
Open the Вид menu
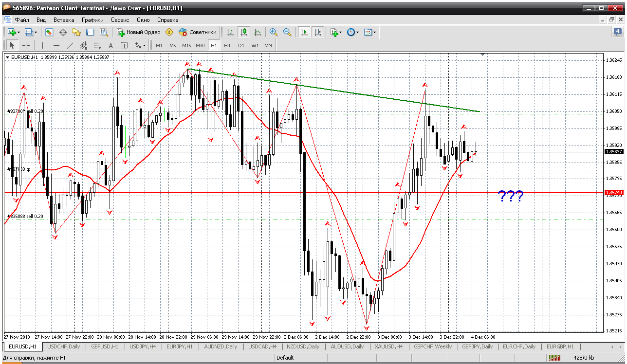(x=41, y=20)
